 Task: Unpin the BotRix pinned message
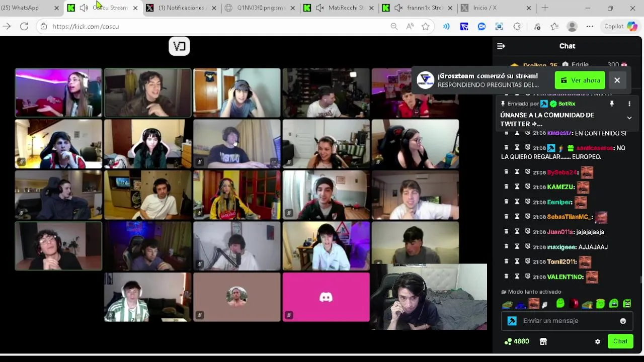[x=612, y=104]
